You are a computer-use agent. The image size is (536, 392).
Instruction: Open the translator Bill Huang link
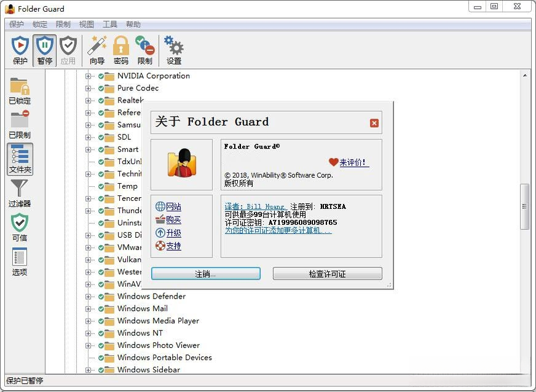[x=256, y=206]
